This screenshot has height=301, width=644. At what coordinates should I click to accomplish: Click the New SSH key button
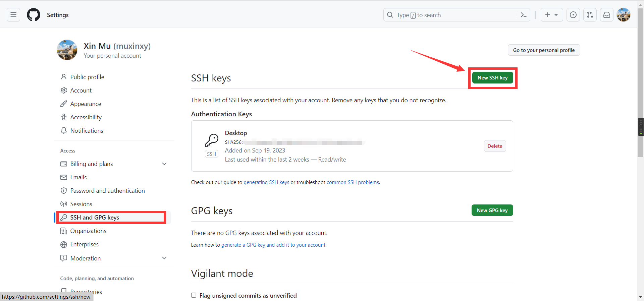pyautogui.click(x=492, y=78)
